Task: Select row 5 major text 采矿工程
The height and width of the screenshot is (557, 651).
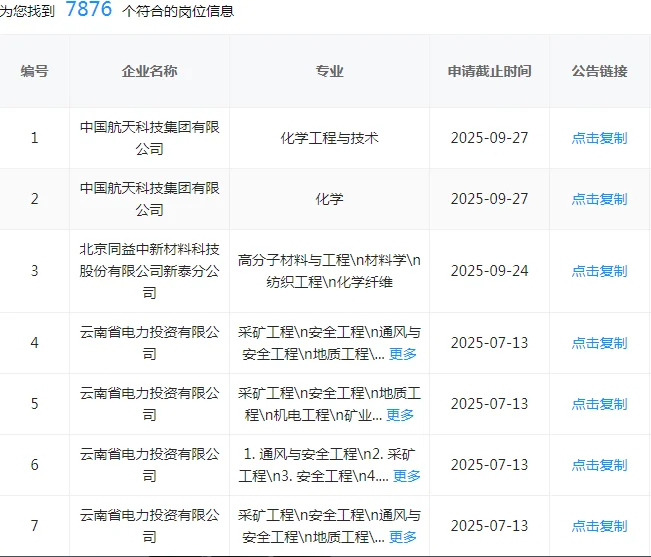Action: pos(266,393)
